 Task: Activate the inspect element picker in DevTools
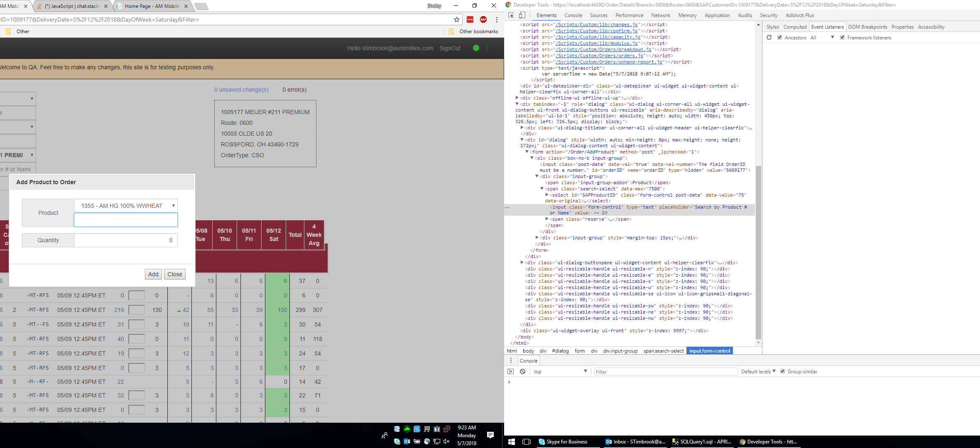pyautogui.click(x=511, y=15)
